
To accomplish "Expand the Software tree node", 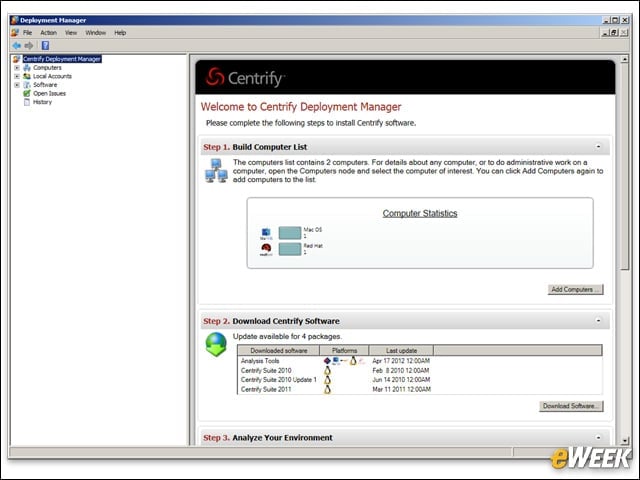I will pyautogui.click(x=17, y=85).
